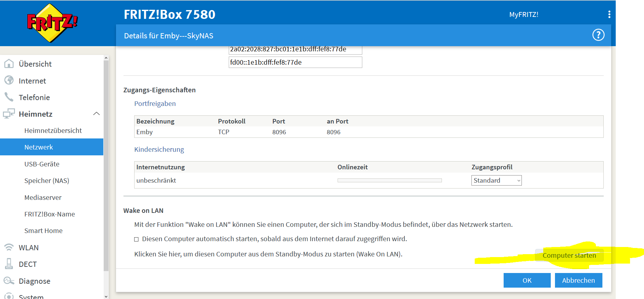Open FRITZ!Box-Name page

tap(50, 214)
